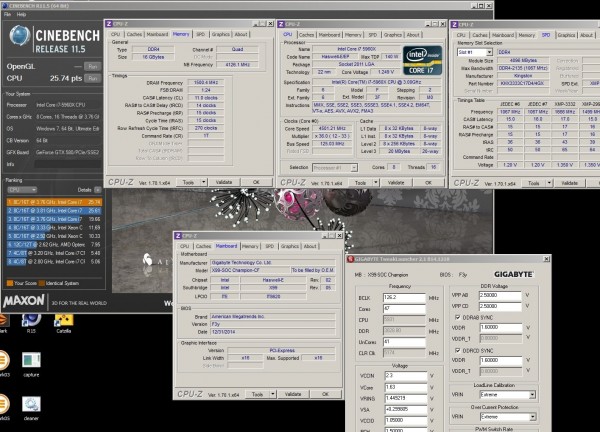Click OK in CPU-Z Mainboard window
This screenshot has width=600, height=432.
point(325,394)
